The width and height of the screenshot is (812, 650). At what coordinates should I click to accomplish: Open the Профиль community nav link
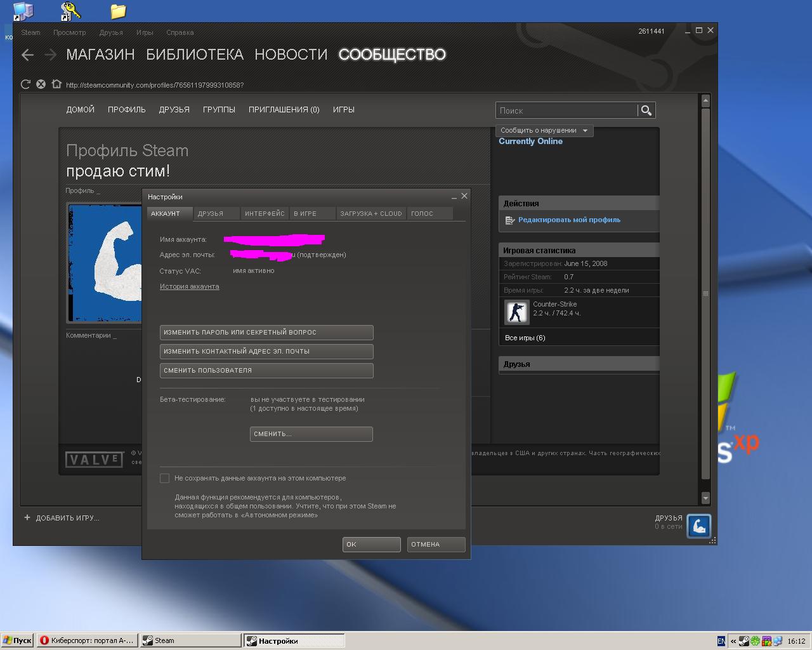pyautogui.click(x=127, y=110)
